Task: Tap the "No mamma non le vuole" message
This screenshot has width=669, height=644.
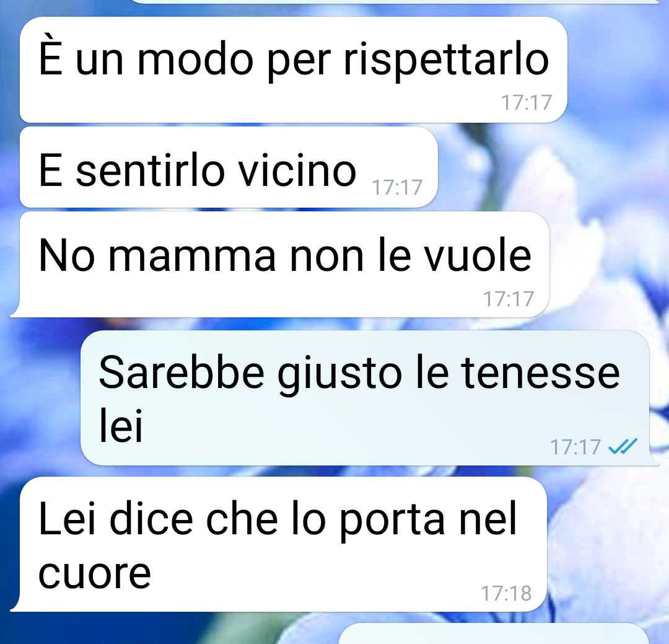Action: point(280,264)
